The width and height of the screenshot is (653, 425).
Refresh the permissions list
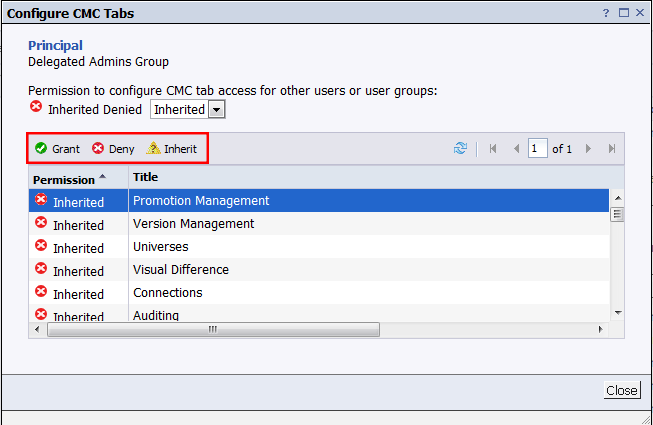460,149
